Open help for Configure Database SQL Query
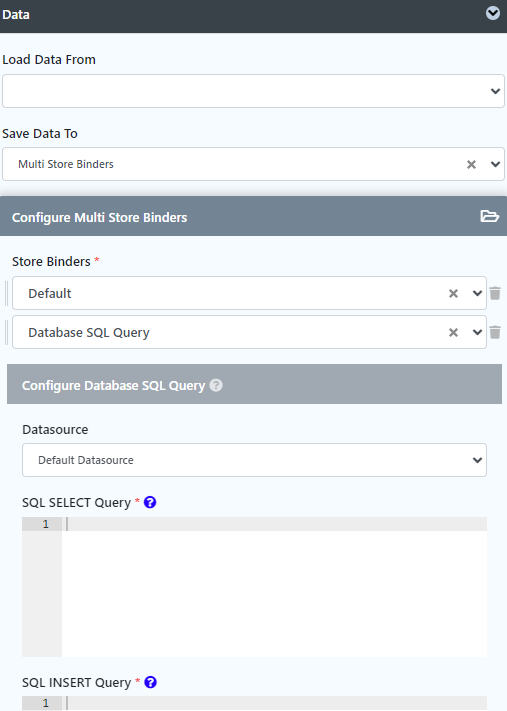Image resolution: width=507 pixels, height=711 pixels. (216, 385)
